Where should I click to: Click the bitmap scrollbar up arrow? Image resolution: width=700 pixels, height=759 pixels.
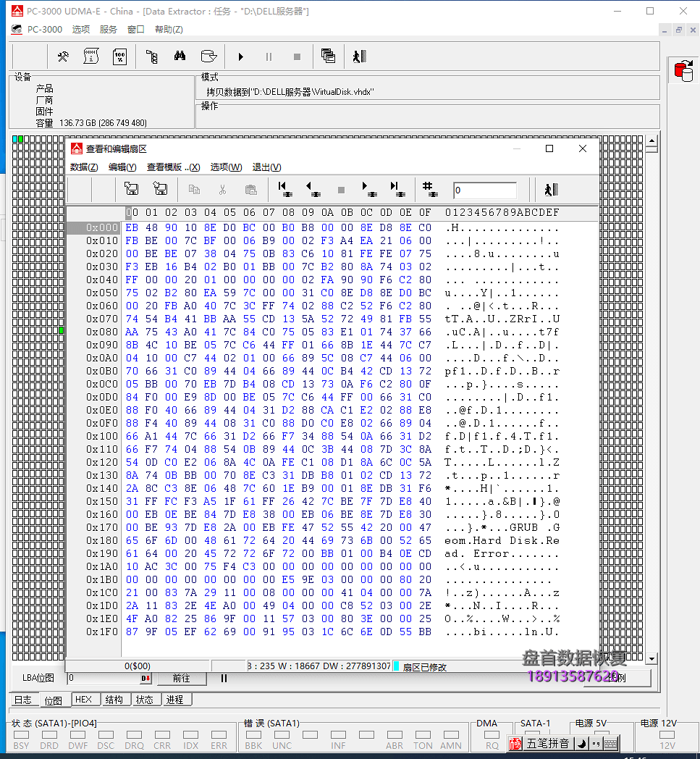652,141
